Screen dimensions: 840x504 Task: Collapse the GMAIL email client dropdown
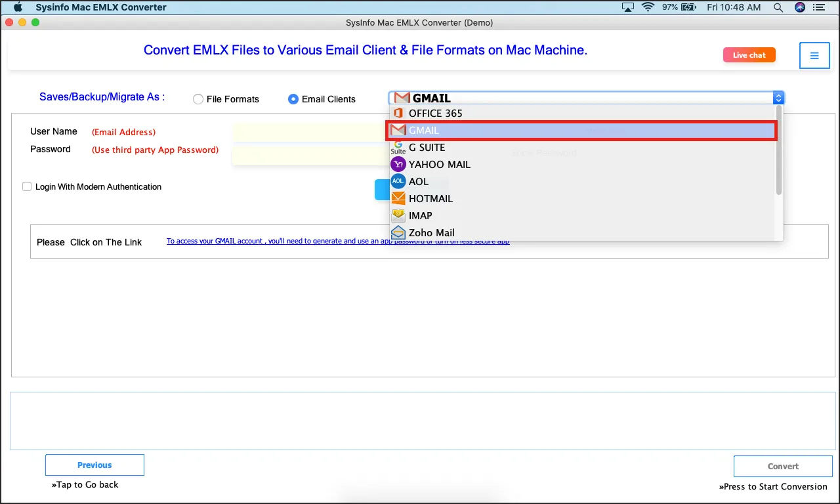778,98
